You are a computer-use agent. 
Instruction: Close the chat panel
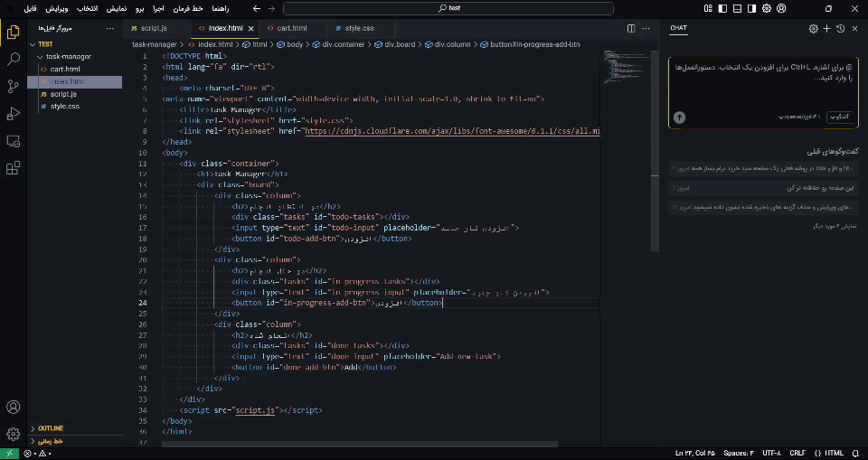pos(854,29)
